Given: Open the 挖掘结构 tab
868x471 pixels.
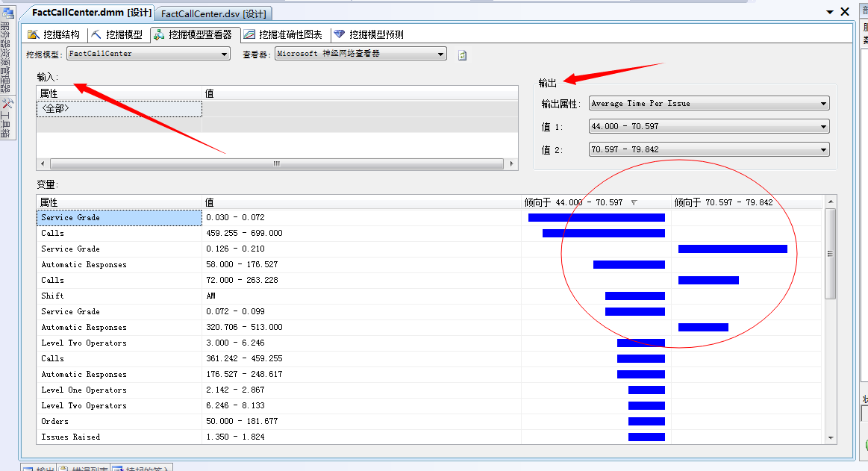Looking at the screenshot, I should (54, 34).
